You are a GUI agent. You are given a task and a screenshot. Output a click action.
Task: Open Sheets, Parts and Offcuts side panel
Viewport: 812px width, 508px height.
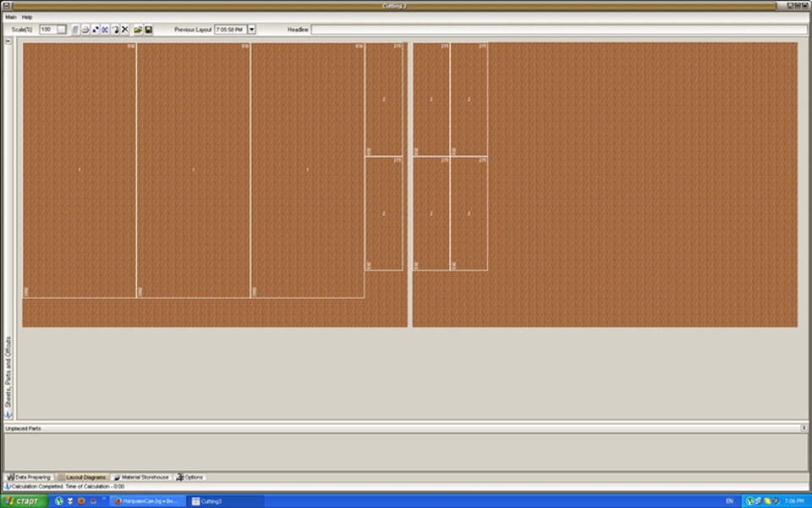tap(8, 372)
